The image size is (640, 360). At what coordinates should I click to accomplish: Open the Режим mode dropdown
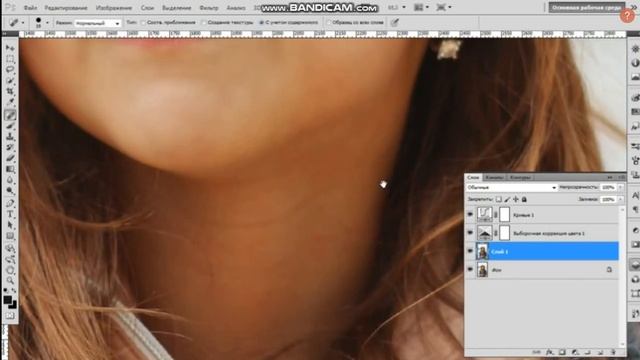click(98, 23)
